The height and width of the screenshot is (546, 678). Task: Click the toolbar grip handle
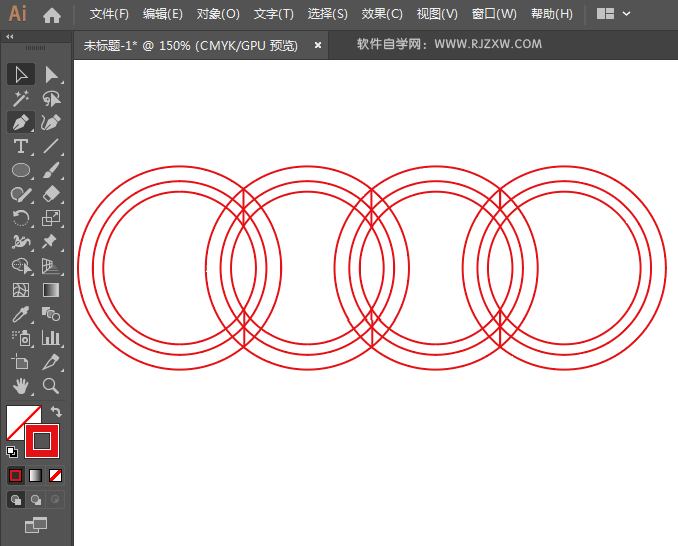tap(35, 48)
